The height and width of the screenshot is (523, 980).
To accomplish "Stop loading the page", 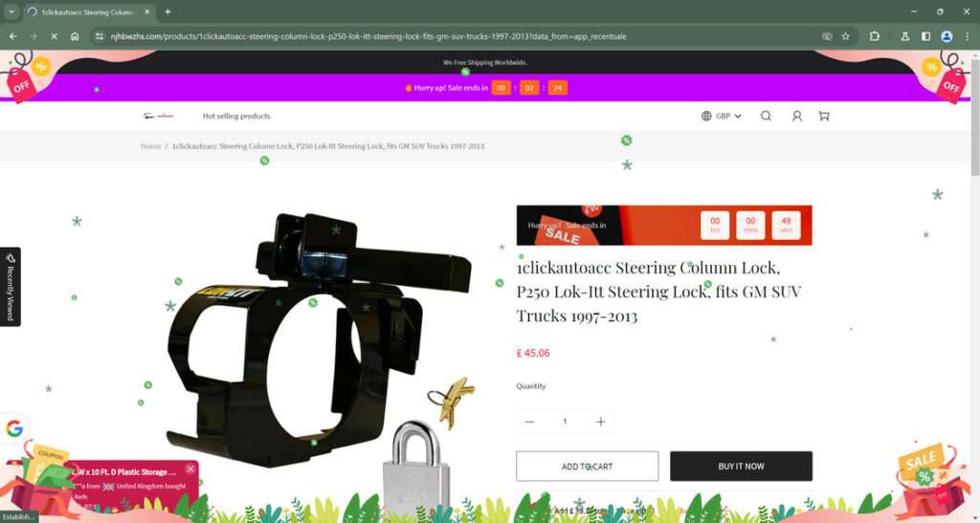I will [54, 36].
